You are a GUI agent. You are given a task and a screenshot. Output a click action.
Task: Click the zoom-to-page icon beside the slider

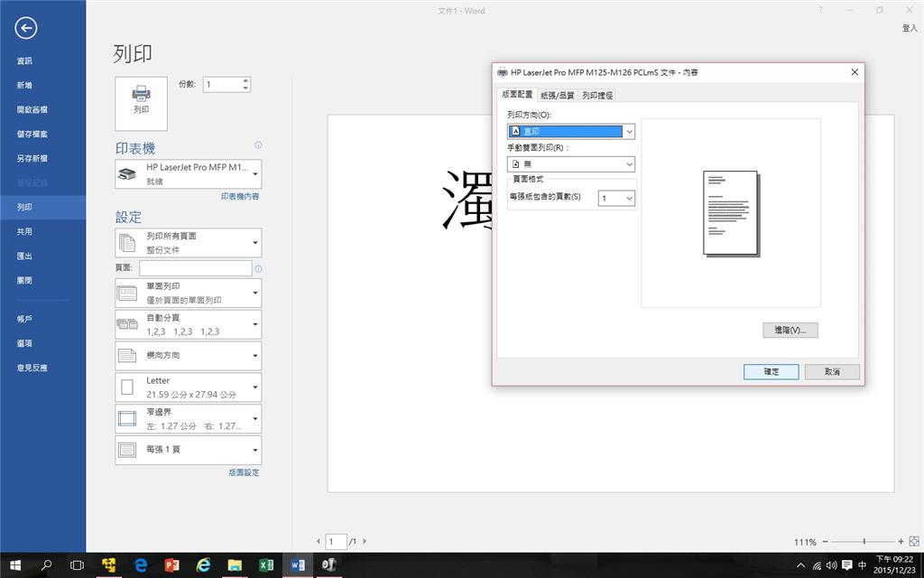pyautogui.click(x=914, y=541)
